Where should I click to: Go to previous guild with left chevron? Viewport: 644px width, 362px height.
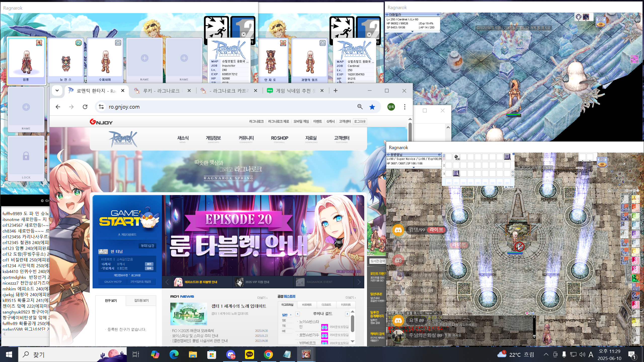(x=298, y=314)
